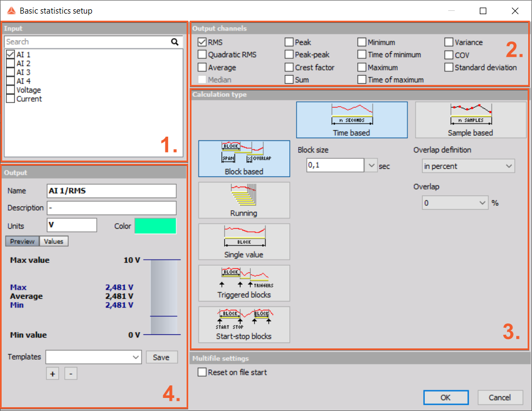Screen dimensions: 532x411
Task: Save the current template
Action: pos(162,357)
